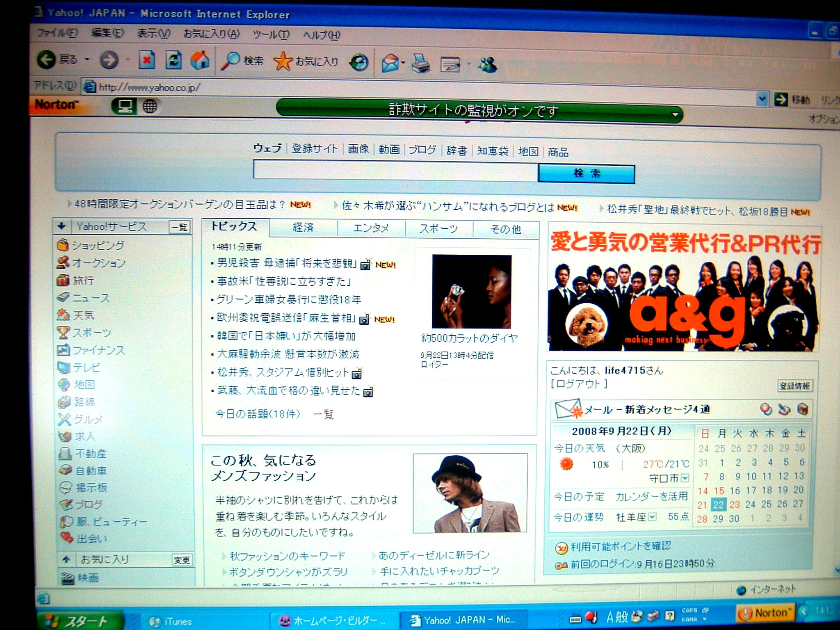Click the diamond photo thumbnail

coord(472,291)
